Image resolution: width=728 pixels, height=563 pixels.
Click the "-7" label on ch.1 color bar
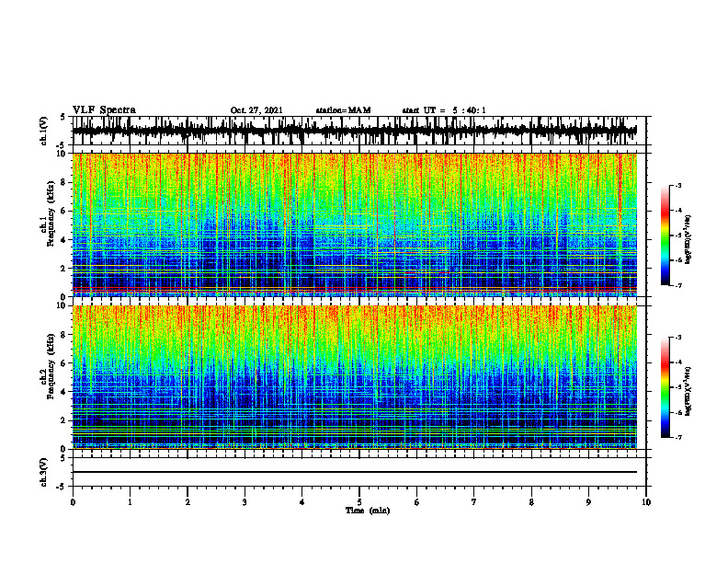[677, 285]
